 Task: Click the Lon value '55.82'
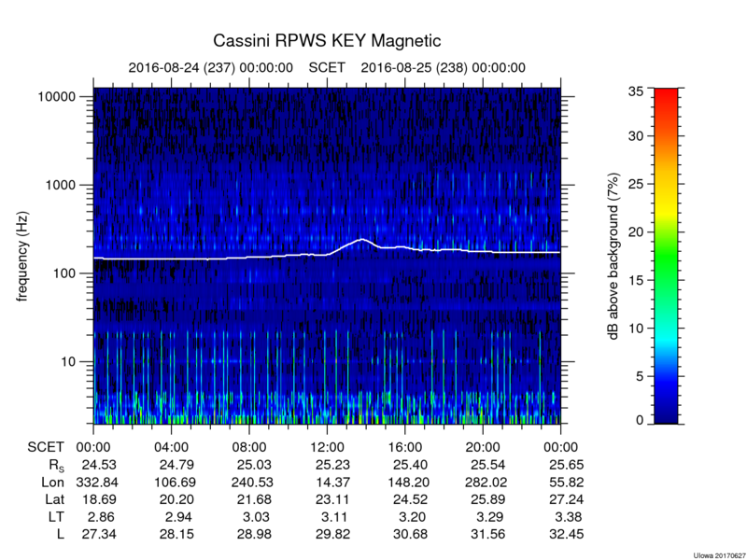point(567,482)
